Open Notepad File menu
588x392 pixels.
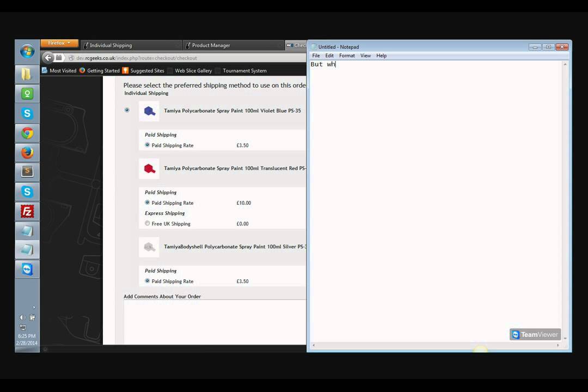tap(316, 56)
